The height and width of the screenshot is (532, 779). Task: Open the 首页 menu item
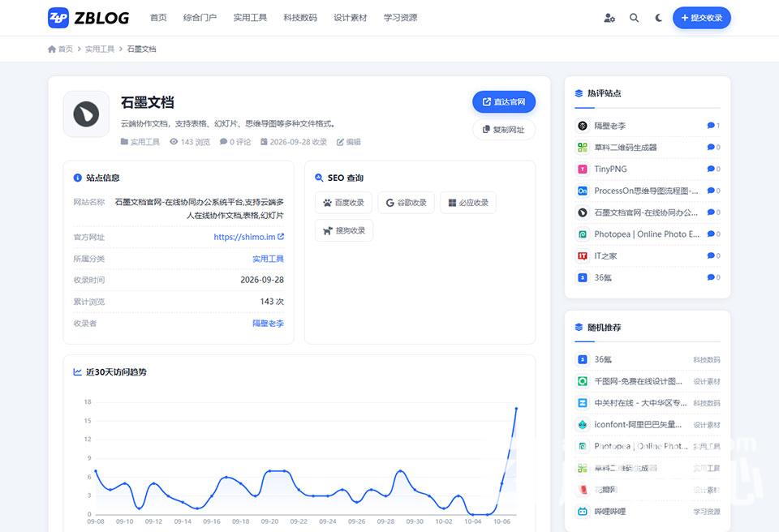tap(158, 18)
